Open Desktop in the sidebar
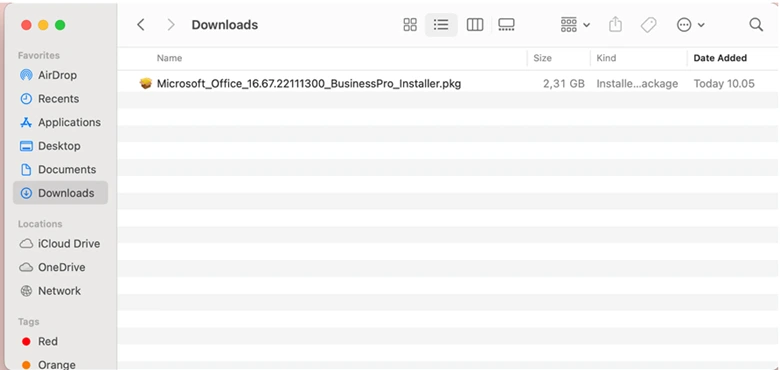Viewport: 780px width, 370px height. [50, 146]
